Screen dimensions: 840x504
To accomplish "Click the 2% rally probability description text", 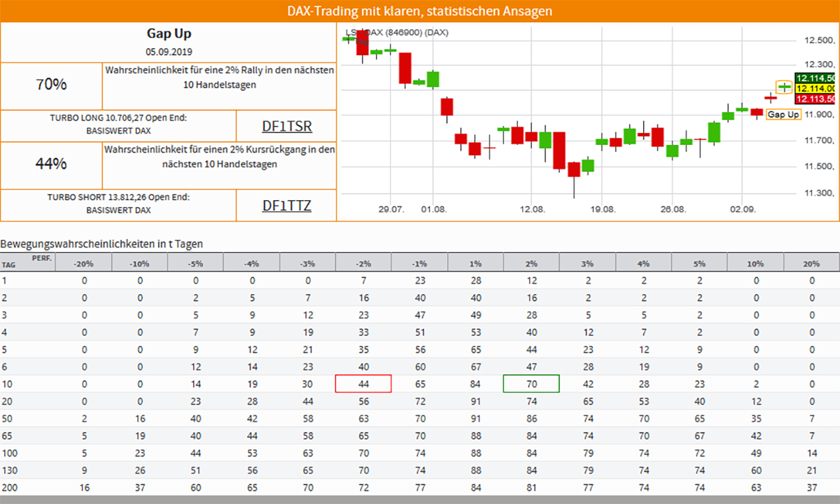I will 220,78.
